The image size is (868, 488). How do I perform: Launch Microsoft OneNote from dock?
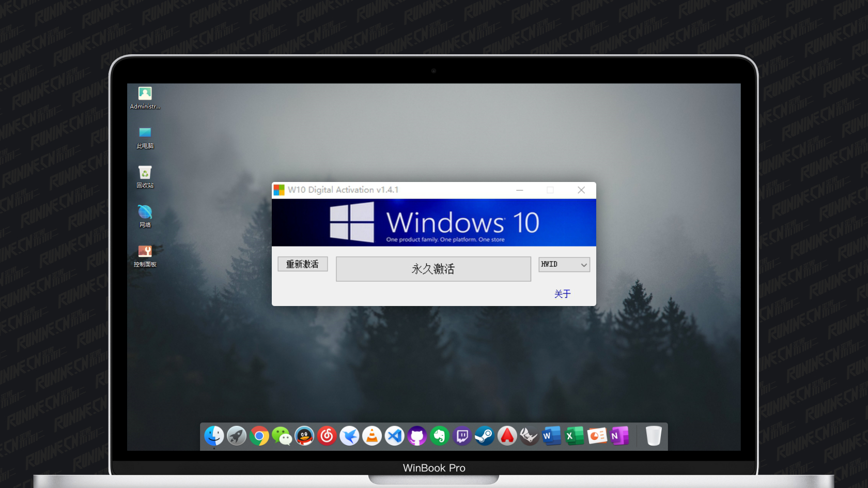click(619, 436)
